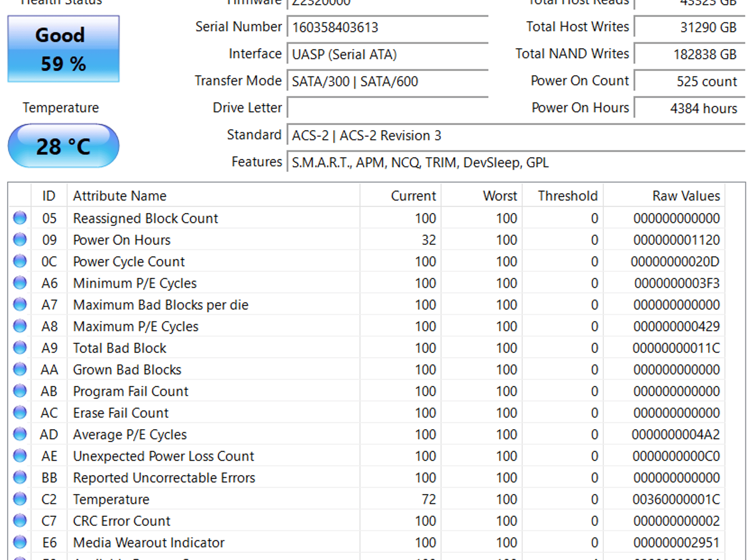Click the Current value 72 in Temperature row
Screen dimensions: 747x560
428,499
